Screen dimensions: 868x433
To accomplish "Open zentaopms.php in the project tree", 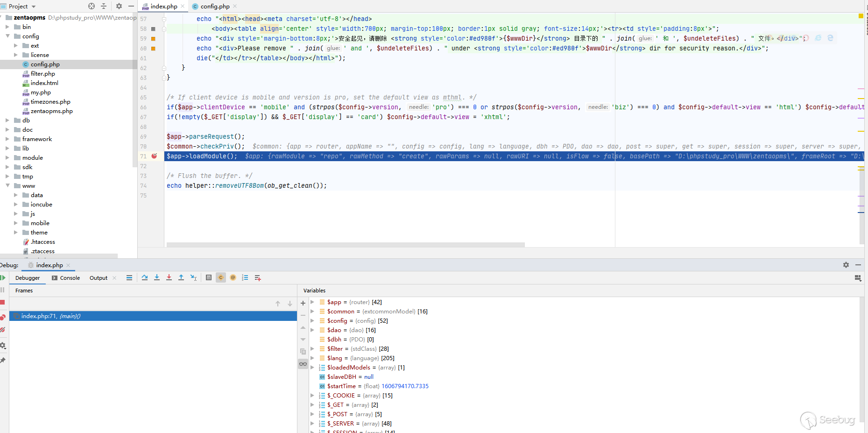I will pos(51,111).
